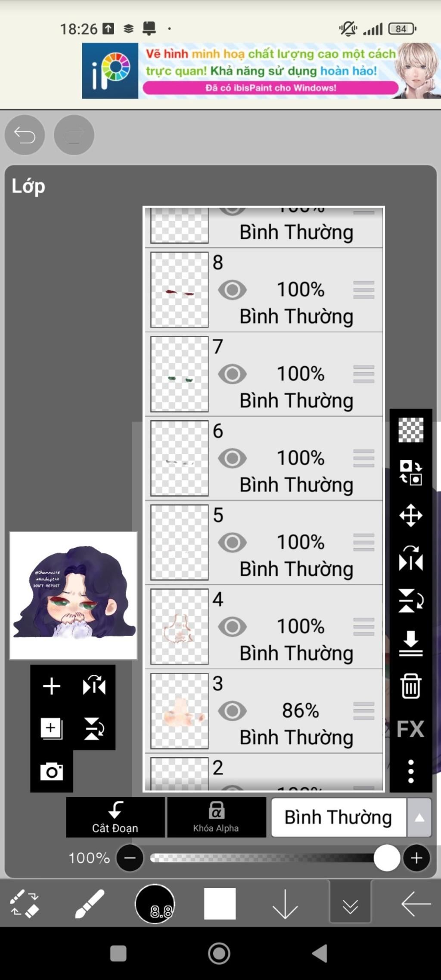The height and width of the screenshot is (980, 441).
Task: Select the move/transform arrows icon
Action: tap(410, 515)
